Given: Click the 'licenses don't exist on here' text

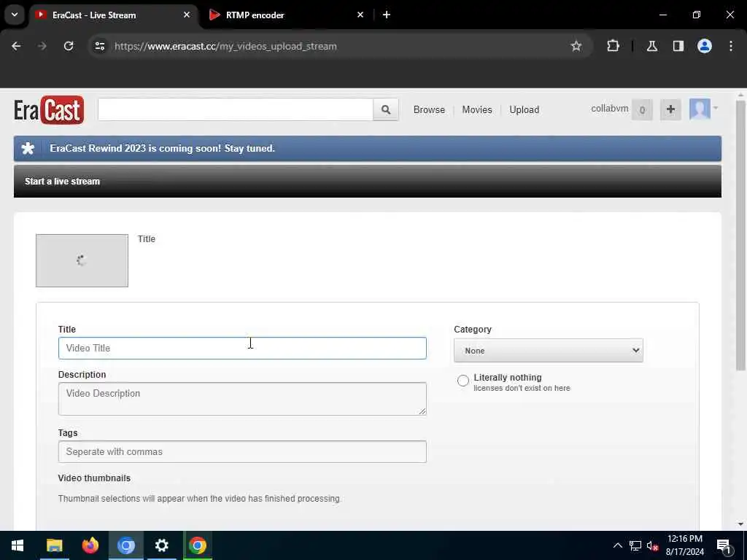Looking at the screenshot, I should point(522,388).
